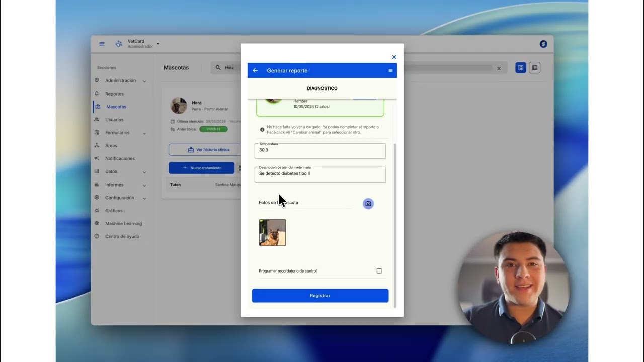
Task: Open the German shepherd photo thumbnail
Action: (x=272, y=232)
